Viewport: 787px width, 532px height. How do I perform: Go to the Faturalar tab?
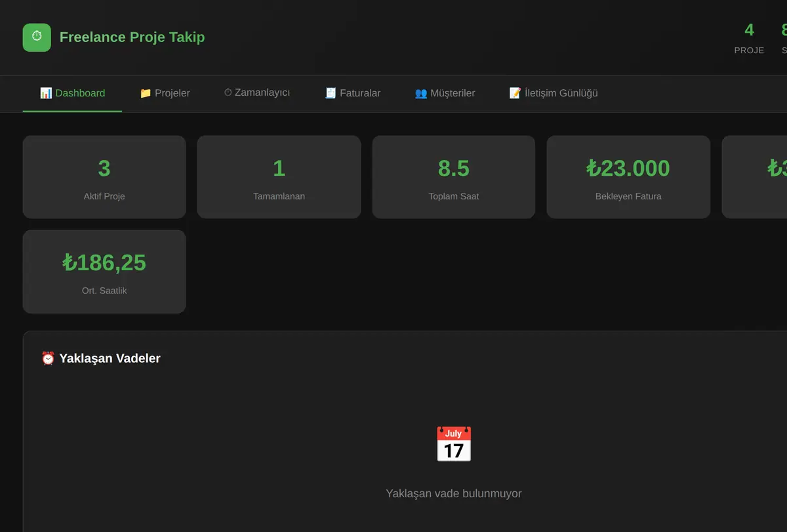tap(353, 93)
